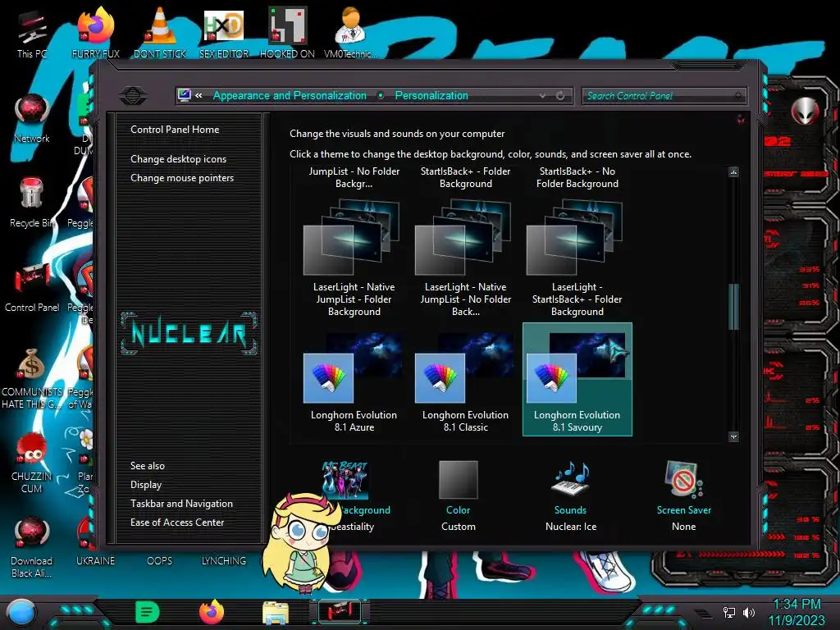Open the Display link under See also
Screen dimensions: 840x630
tap(146, 485)
